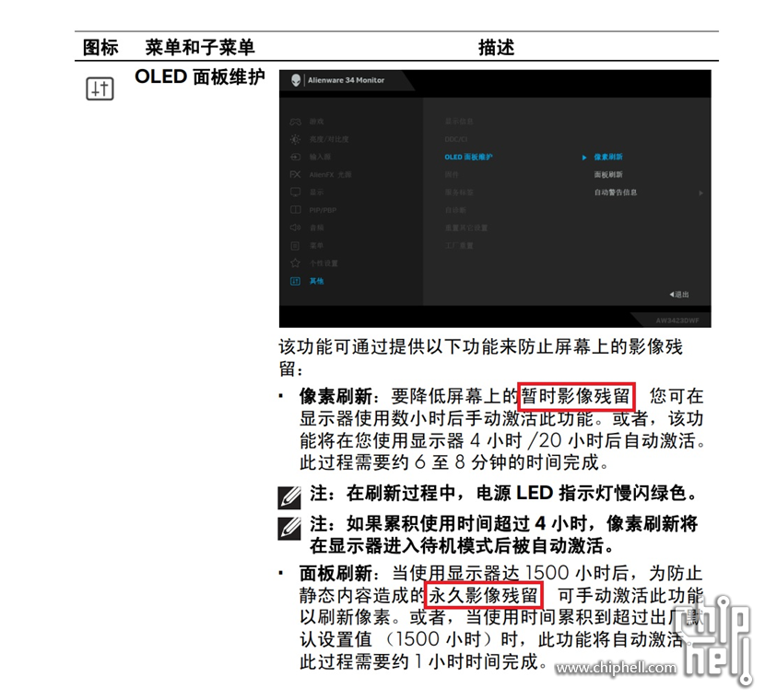Click the pencil note icon beside the 4 小时 note
This screenshot has height=700, width=765.
pyautogui.click(x=289, y=529)
